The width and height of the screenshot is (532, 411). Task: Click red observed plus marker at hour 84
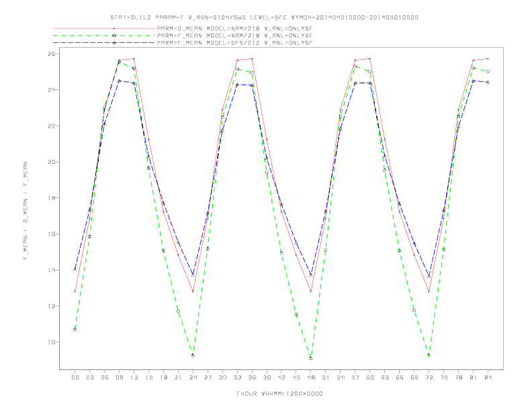coord(488,59)
